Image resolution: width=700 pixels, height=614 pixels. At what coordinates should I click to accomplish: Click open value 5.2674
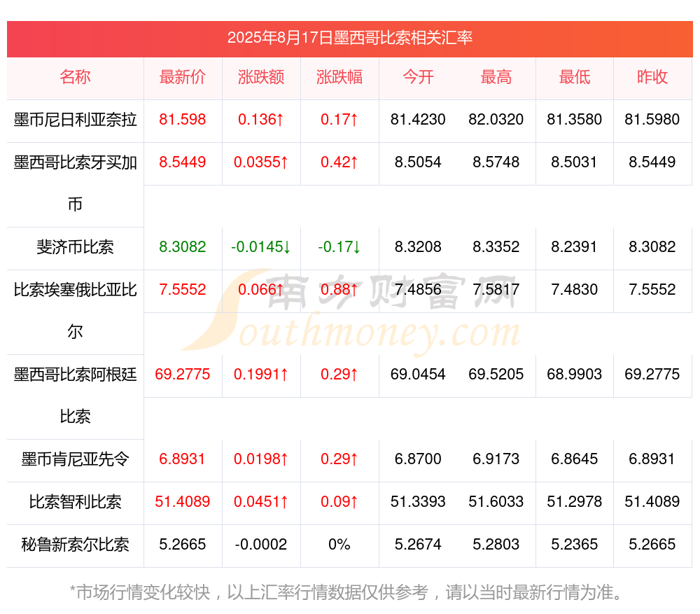point(418,545)
